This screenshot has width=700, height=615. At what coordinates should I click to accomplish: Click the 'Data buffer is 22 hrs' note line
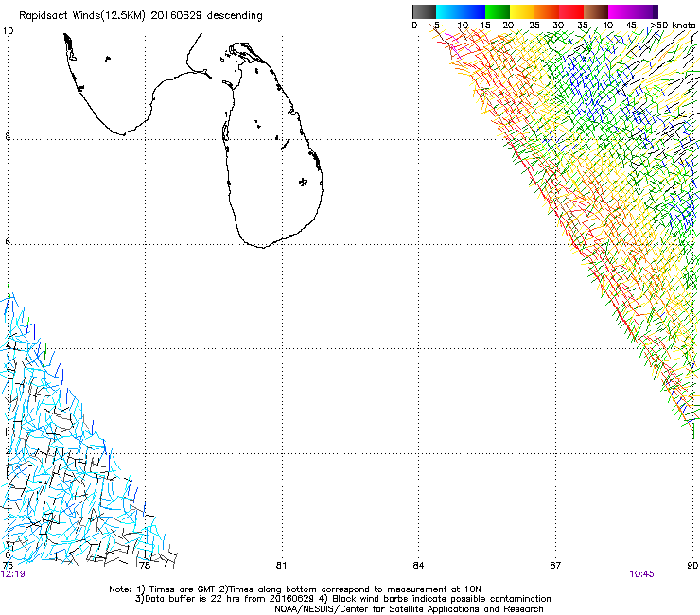click(x=342, y=599)
